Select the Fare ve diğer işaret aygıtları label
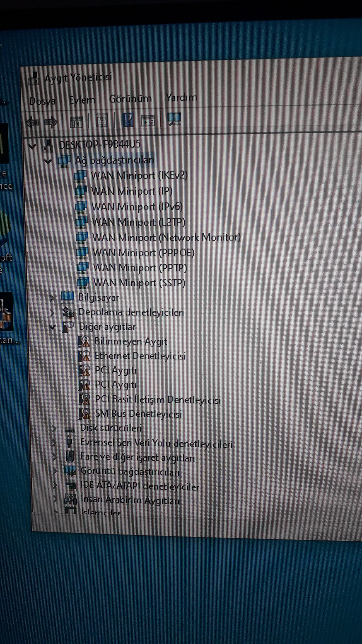362x644 pixels. pos(137,457)
